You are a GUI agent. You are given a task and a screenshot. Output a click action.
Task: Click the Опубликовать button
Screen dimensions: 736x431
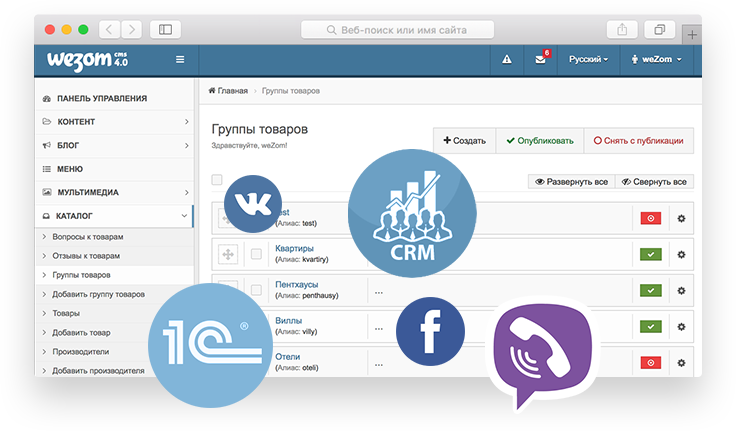[540, 140]
